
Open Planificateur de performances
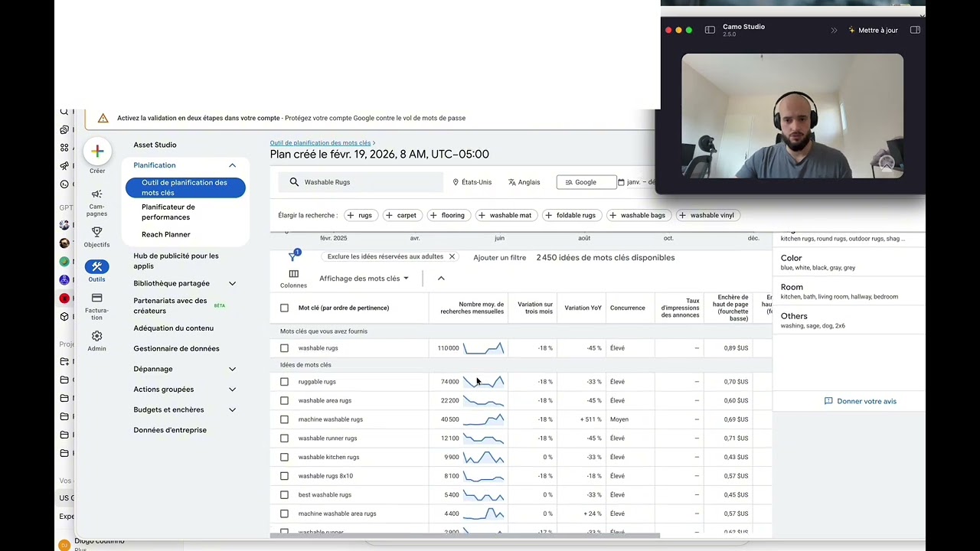click(168, 212)
